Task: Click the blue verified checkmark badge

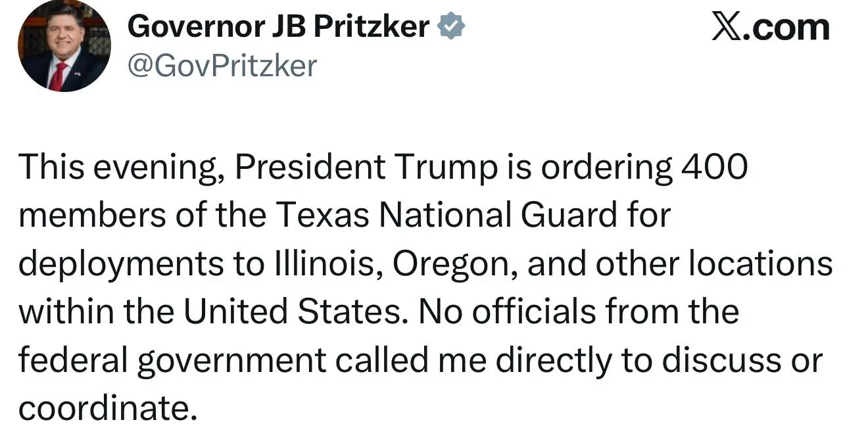Action: pyautogui.click(x=452, y=27)
